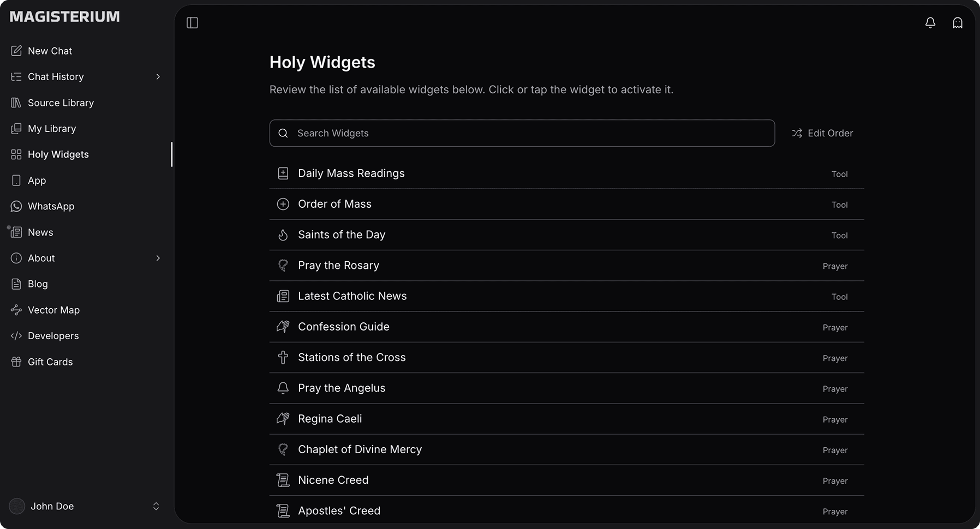Click the ghost icon in top-right corner
The width and height of the screenshot is (980, 529).
coord(958,23)
